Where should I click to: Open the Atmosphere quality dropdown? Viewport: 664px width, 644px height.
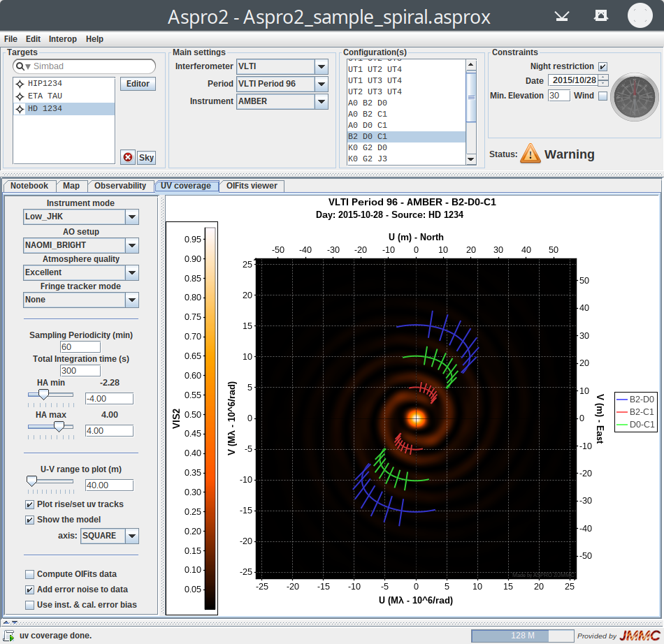point(132,272)
